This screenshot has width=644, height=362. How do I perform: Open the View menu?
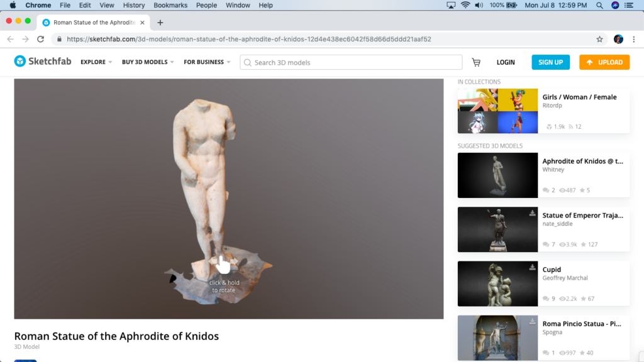click(107, 5)
